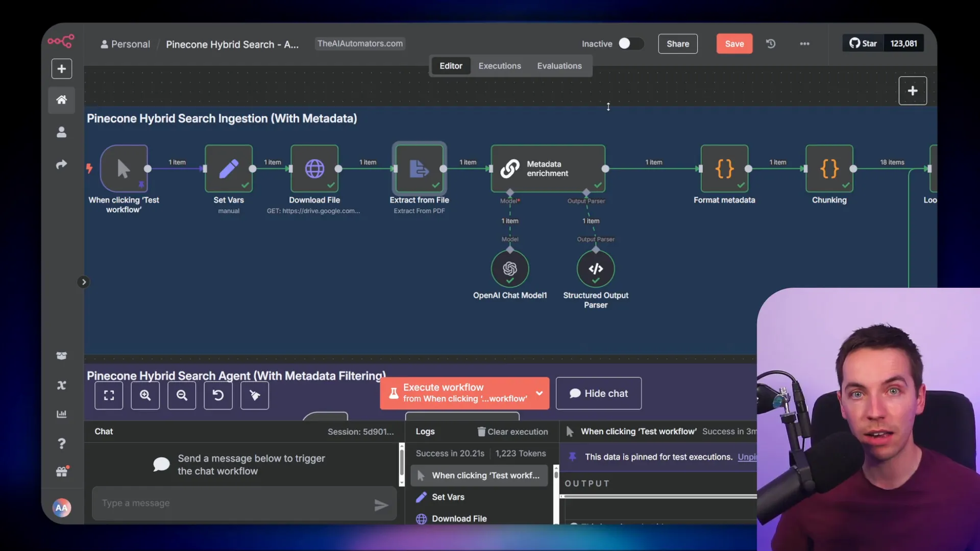This screenshot has height=551, width=980.
Task: Select the Format metadata code node
Action: point(724,168)
